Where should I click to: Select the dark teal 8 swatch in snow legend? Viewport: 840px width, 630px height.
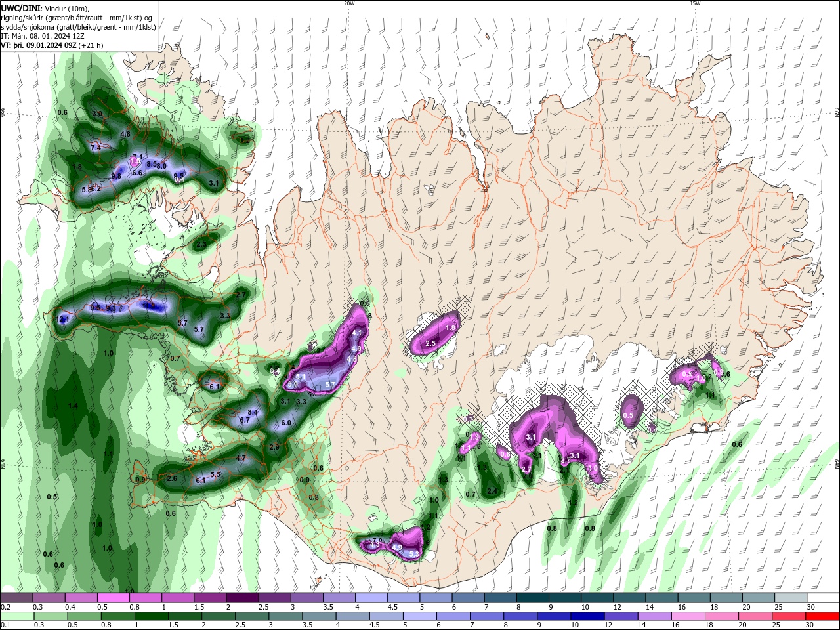(533, 598)
